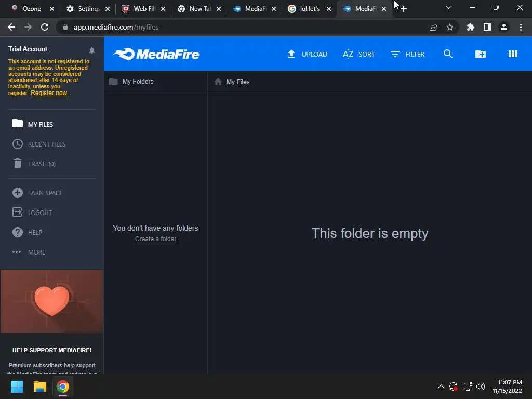Click the My Folders header

[131, 82]
